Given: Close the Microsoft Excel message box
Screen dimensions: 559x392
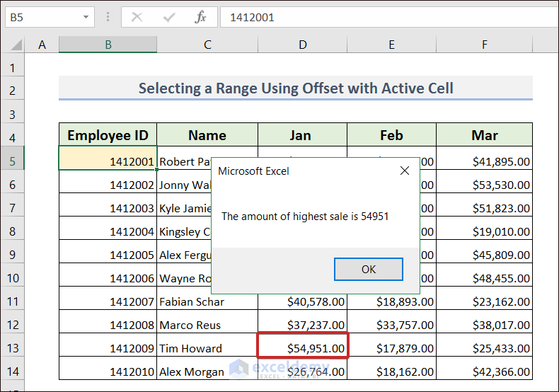Looking at the screenshot, I should 405,171.
